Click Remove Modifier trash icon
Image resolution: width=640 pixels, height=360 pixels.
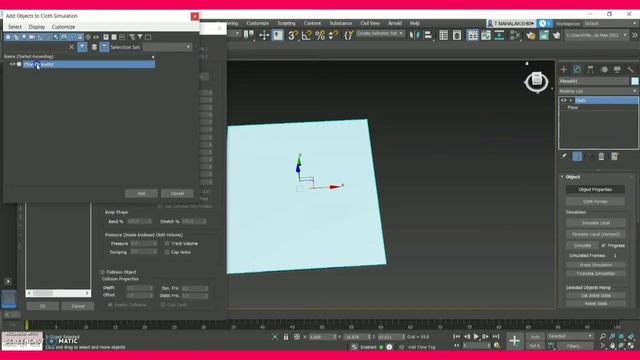[601, 156]
